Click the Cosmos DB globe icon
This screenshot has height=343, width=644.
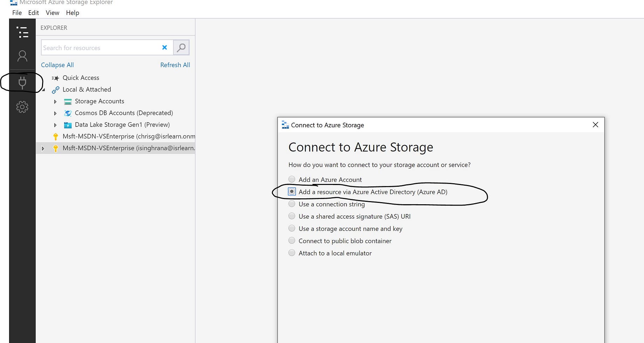click(67, 113)
